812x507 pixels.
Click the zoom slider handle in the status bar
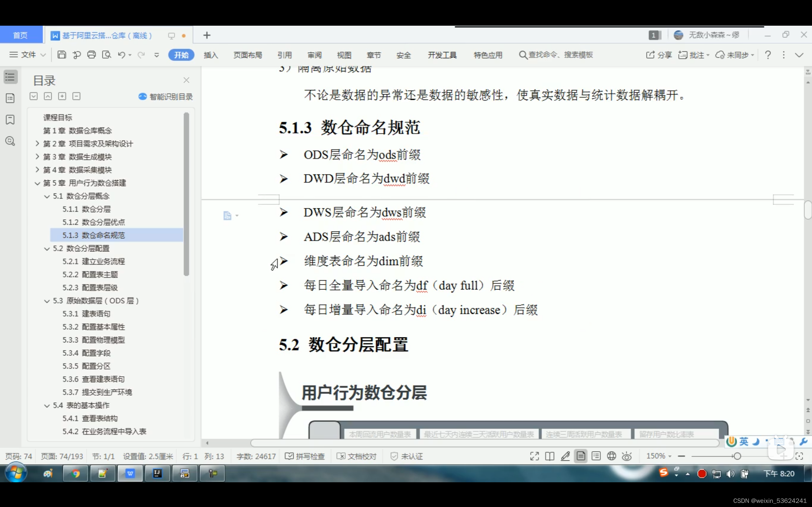pyautogui.click(x=737, y=456)
